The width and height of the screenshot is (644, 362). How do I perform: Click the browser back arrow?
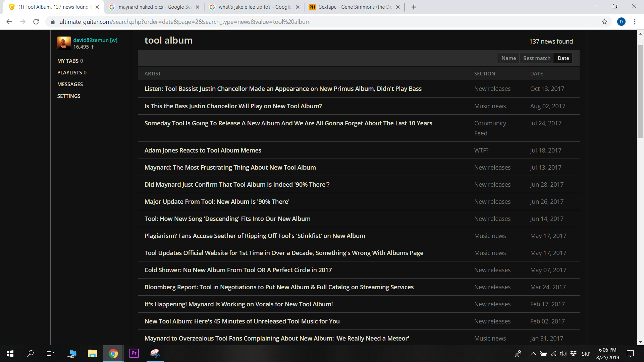coord(9,22)
